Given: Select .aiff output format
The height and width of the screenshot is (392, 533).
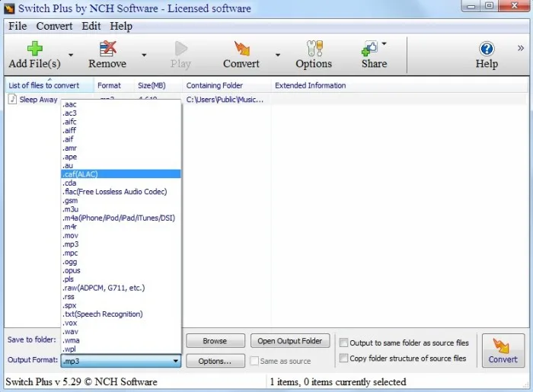Looking at the screenshot, I should point(121,130).
